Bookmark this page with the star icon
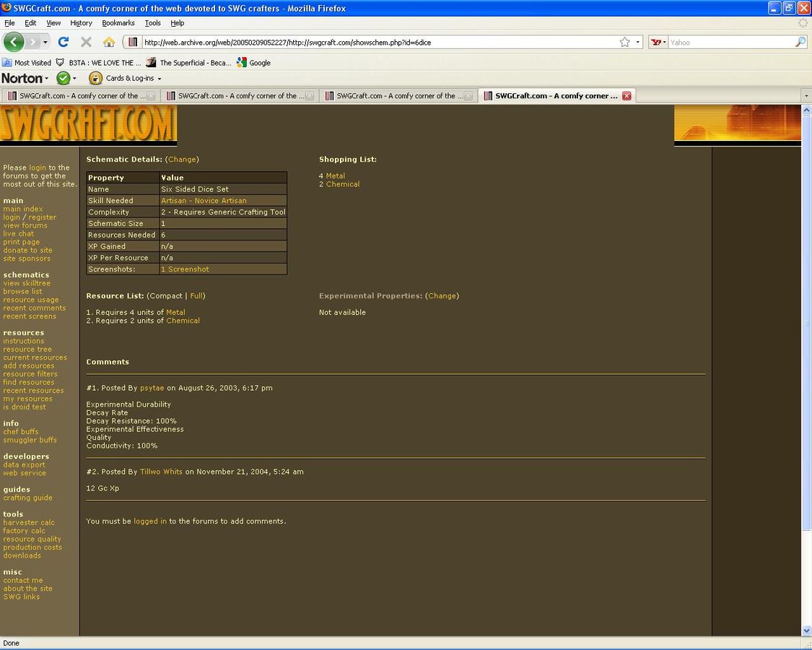This screenshot has width=812, height=650. pyautogui.click(x=624, y=42)
